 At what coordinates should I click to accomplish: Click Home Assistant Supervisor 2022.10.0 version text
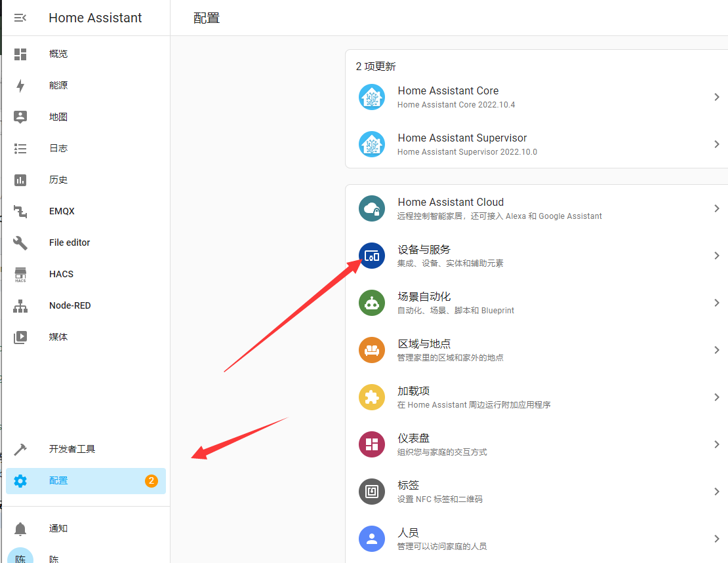[x=467, y=152]
